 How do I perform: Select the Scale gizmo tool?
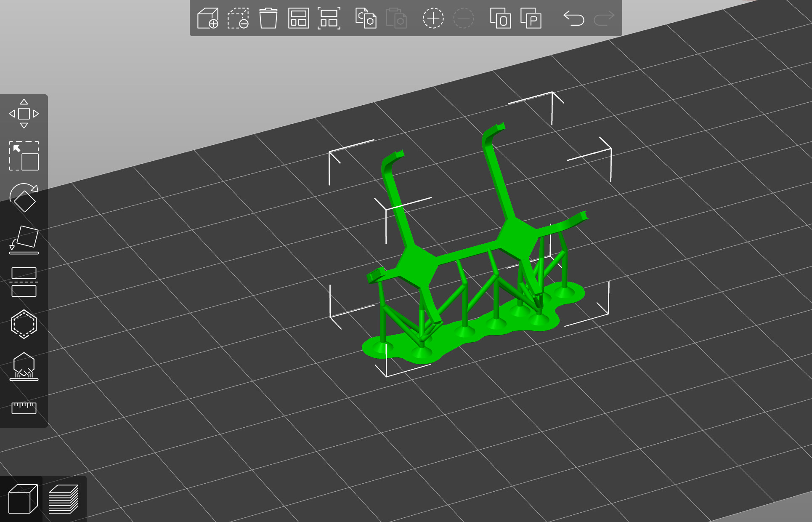click(24, 156)
